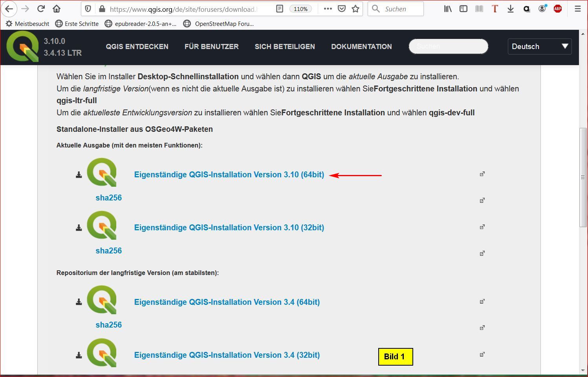Screen dimensions: 588x377
Task: Click download icon beside Version 3.10 (64bit)
Action: pos(79,175)
